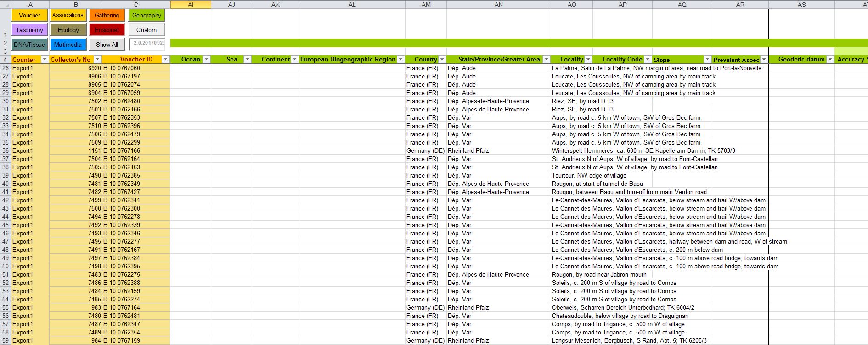Open European Biogeographic Region filter dropdown
868x345 pixels.
[400, 60]
